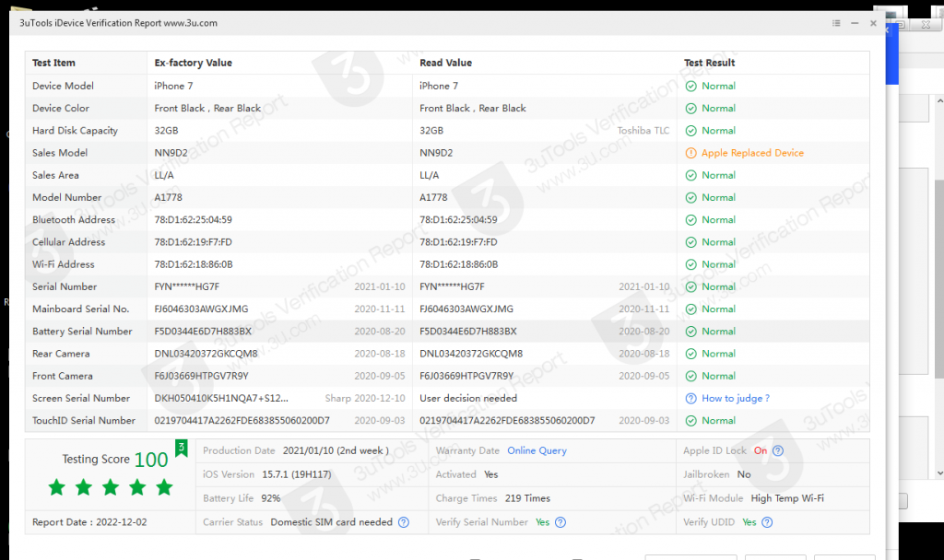Select the Test Result column header

coord(709,63)
